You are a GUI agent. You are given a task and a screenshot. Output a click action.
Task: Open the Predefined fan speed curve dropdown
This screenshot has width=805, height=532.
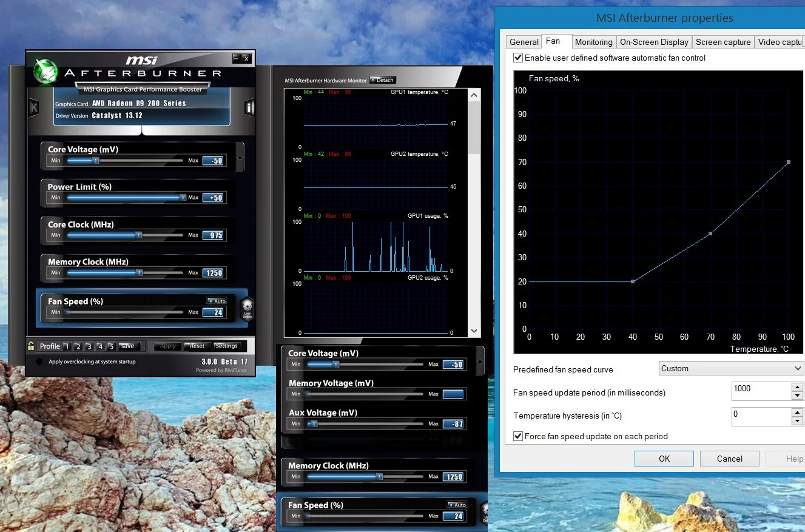click(x=732, y=368)
